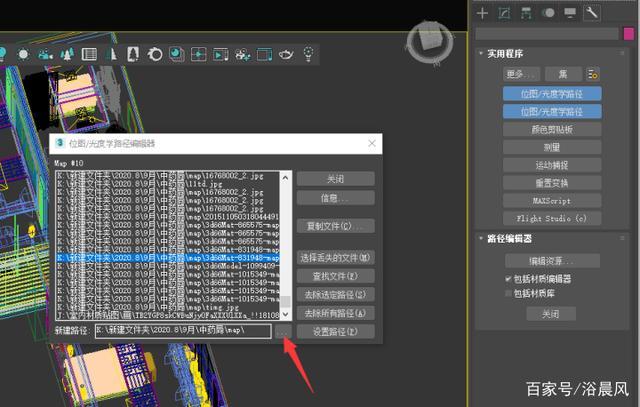Open the 运动捕捉 utility

pos(552,165)
